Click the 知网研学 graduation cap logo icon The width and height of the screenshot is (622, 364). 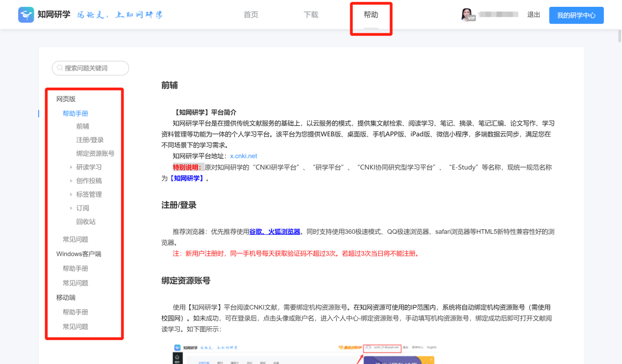(x=26, y=15)
